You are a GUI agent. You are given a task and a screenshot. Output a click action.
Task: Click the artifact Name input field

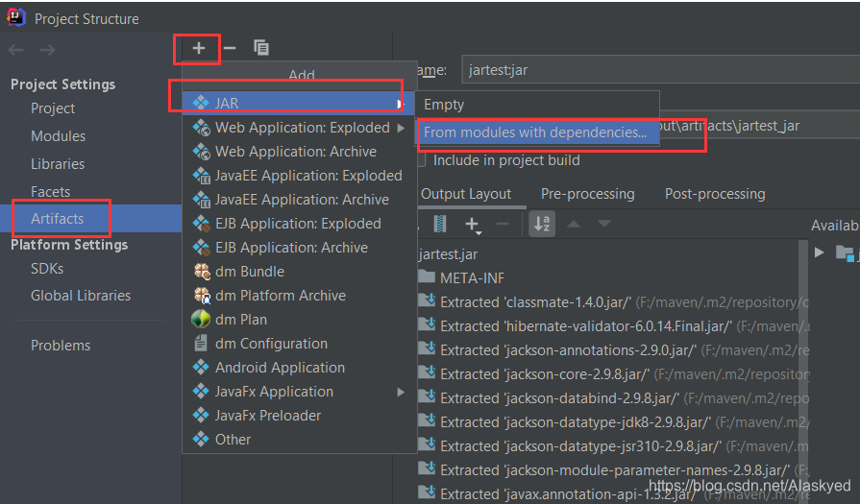point(660,69)
